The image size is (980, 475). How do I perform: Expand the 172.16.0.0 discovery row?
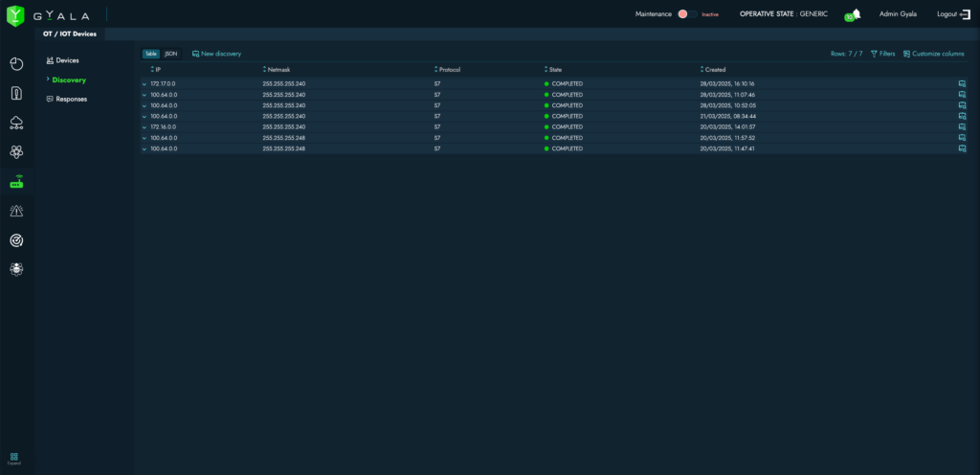[145, 127]
